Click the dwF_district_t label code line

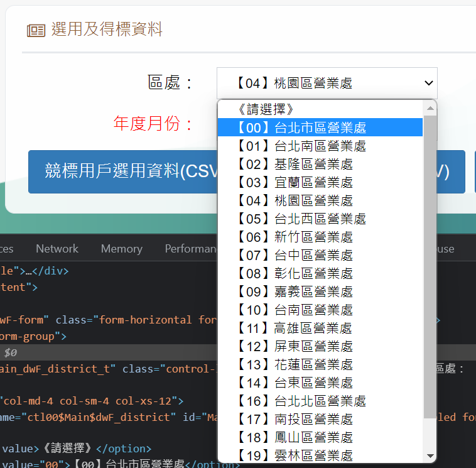(109, 369)
